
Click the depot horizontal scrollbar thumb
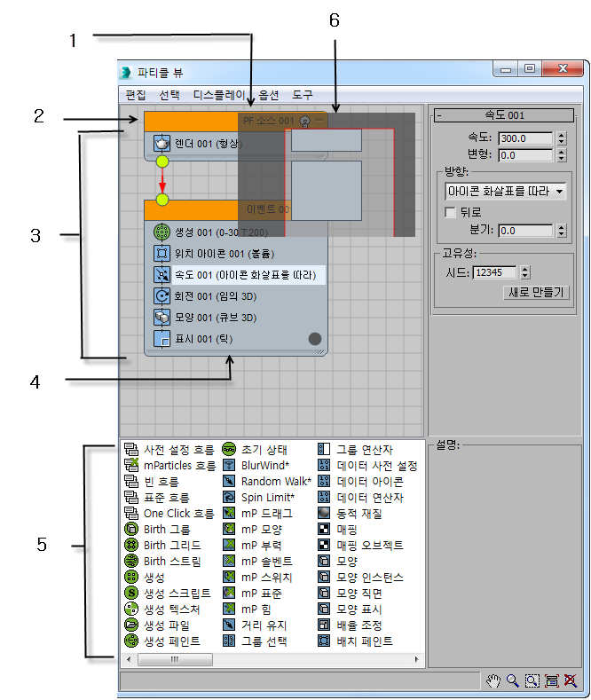[175, 659]
